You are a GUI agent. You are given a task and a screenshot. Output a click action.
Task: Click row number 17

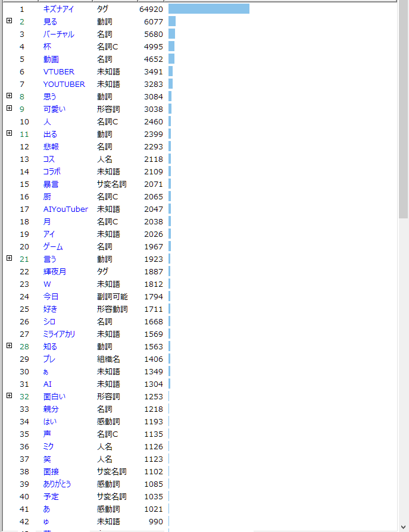tap(24, 209)
